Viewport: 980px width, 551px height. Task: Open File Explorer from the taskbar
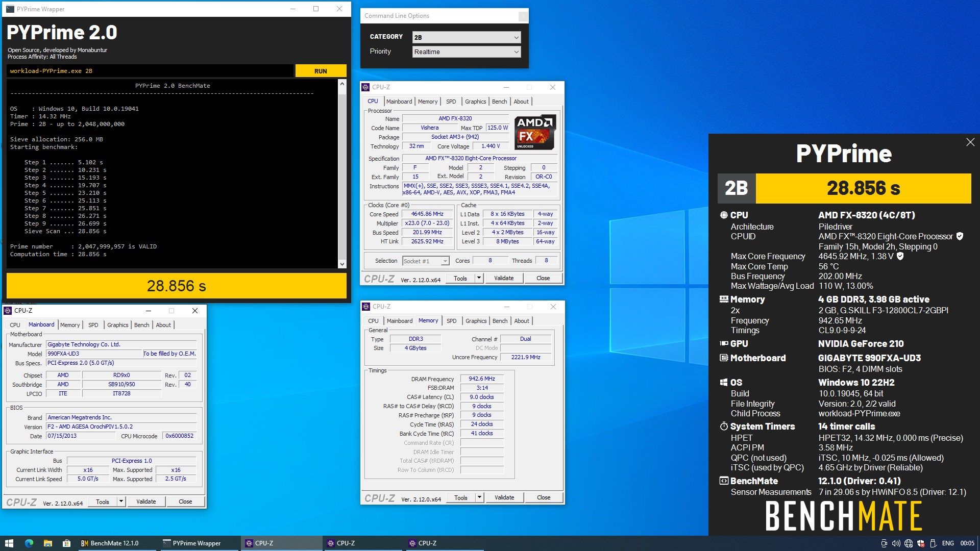(x=47, y=543)
